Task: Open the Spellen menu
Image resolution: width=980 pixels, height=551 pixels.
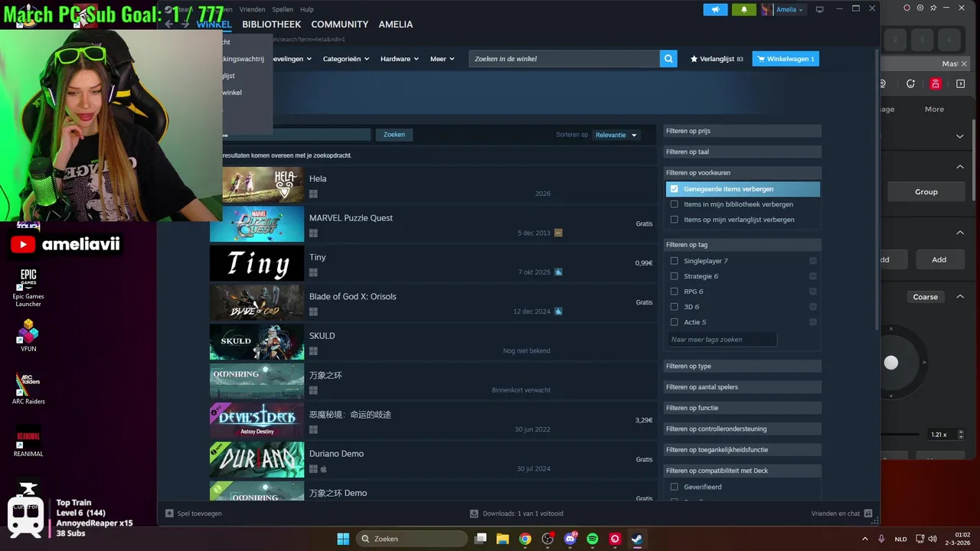Action: [x=283, y=9]
